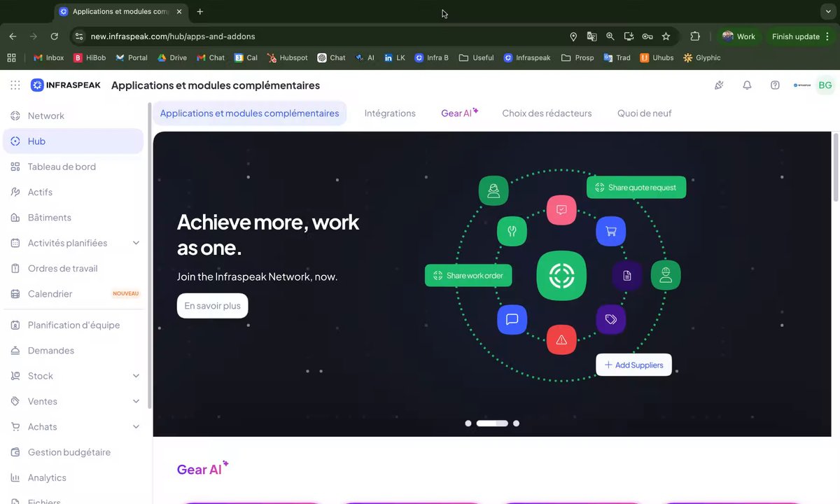
Task: Click the purple price tag icon in banner
Action: [x=611, y=319]
